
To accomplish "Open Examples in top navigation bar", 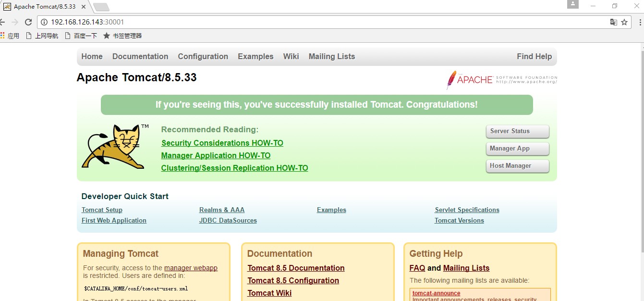I will 255,56.
